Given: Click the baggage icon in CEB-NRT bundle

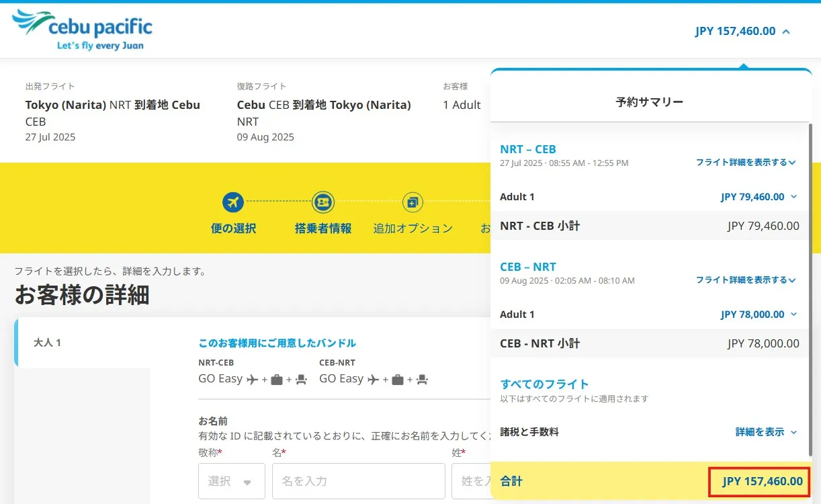Looking at the screenshot, I should point(396,378).
